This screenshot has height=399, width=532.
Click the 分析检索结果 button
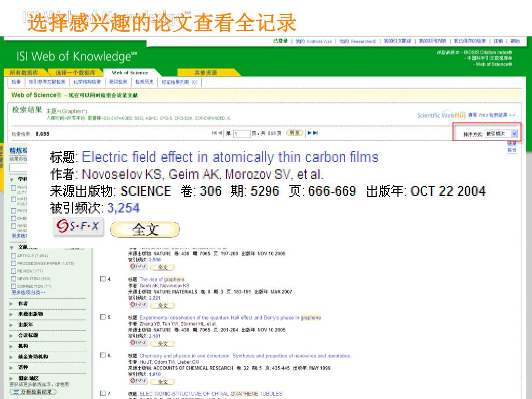coord(33,392)
